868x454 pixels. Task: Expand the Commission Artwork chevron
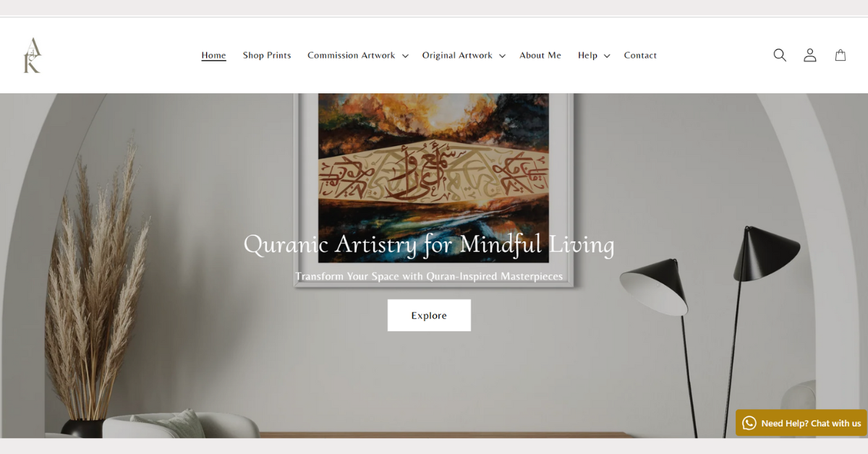pyautogui.click(x=405, y=56)
